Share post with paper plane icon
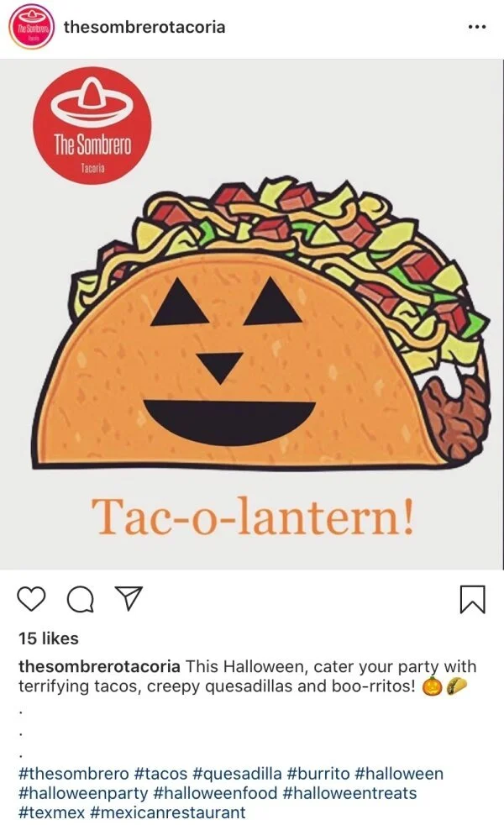504x825 pixels. 129,599
